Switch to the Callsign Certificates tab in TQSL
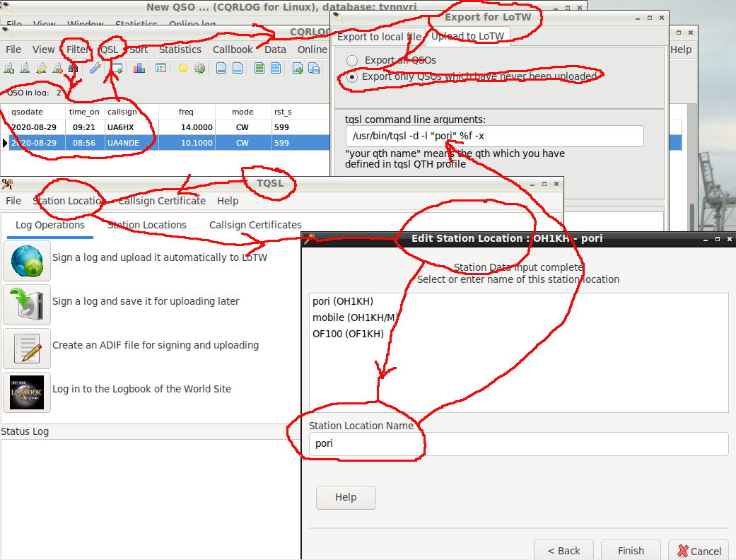736x560 pixels. [255, 226]
